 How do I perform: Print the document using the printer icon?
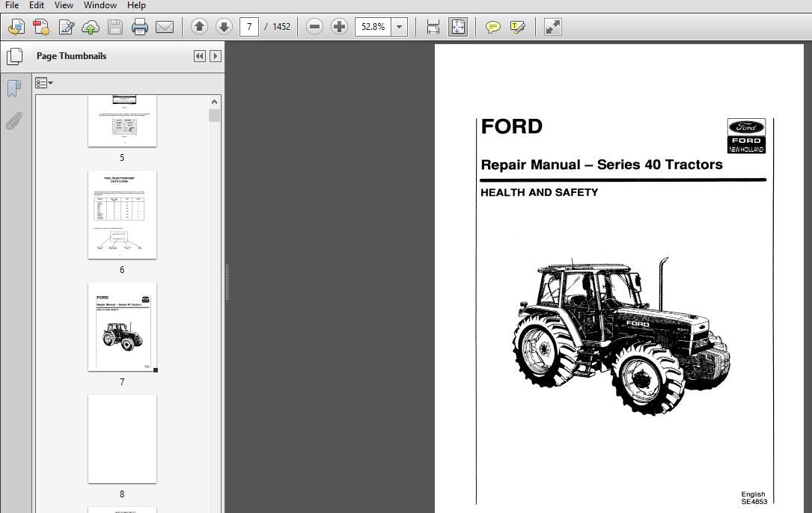140,27
